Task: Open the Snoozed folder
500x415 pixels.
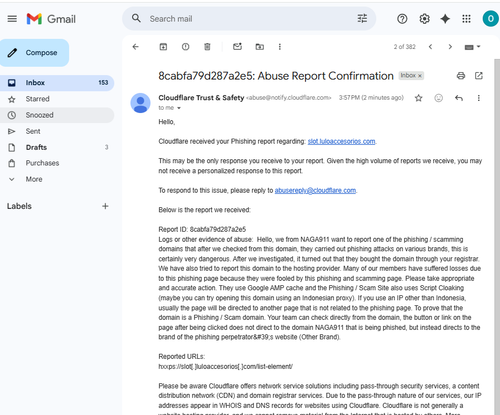Action: pyautogui.click(x=57, y=115)
